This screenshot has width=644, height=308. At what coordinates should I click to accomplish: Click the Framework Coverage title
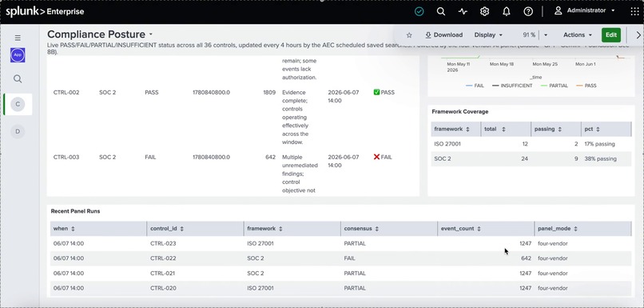460,111
